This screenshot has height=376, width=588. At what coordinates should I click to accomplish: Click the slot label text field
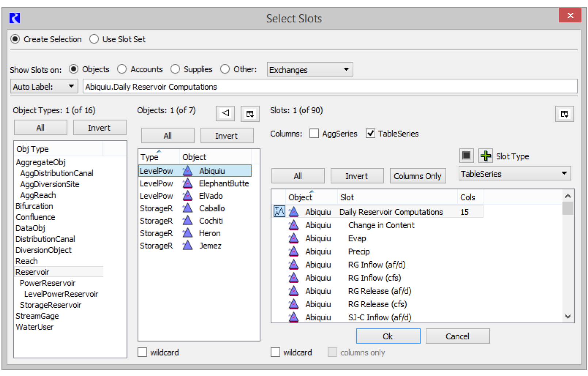point(329,87)
